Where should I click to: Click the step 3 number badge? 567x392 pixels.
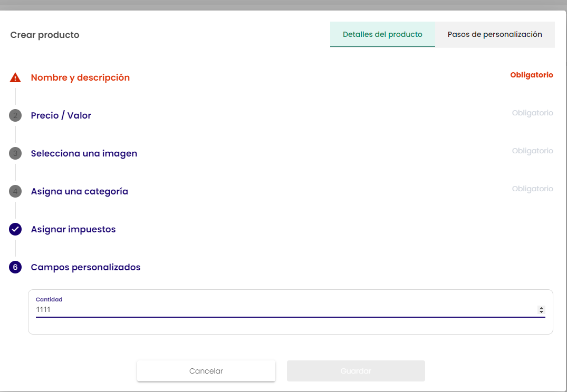pos(15,153)
